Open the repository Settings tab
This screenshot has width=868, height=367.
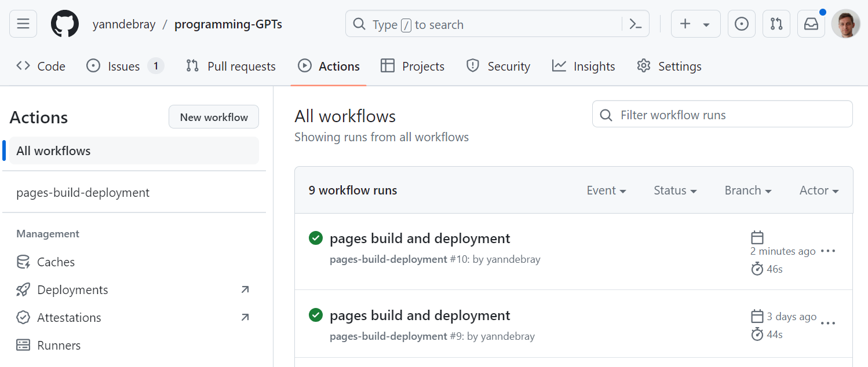[669, 66]
